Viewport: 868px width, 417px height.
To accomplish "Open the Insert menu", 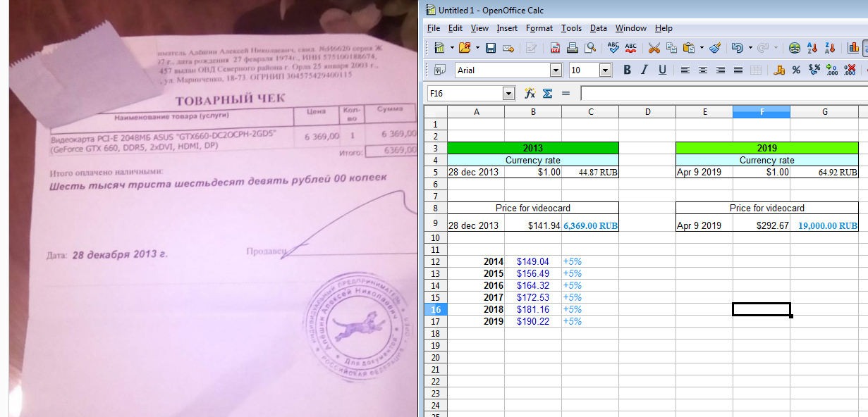I will coord(507,28).
